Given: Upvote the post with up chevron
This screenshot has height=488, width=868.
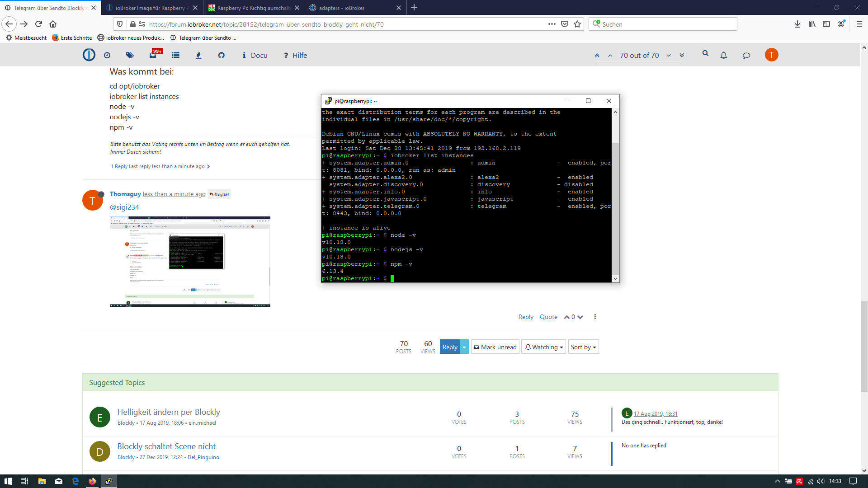Looking at the screenshot, I should click(x=566, y=317).
